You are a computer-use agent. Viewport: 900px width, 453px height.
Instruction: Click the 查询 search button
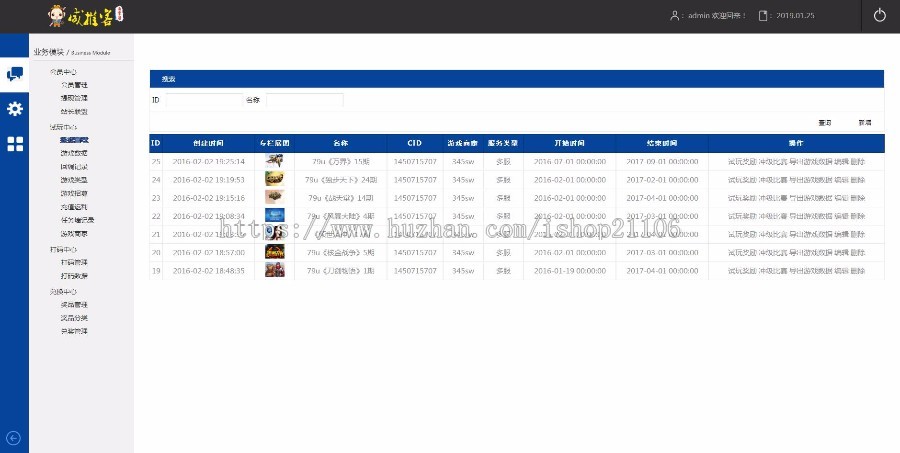click(x=825, y=123)
